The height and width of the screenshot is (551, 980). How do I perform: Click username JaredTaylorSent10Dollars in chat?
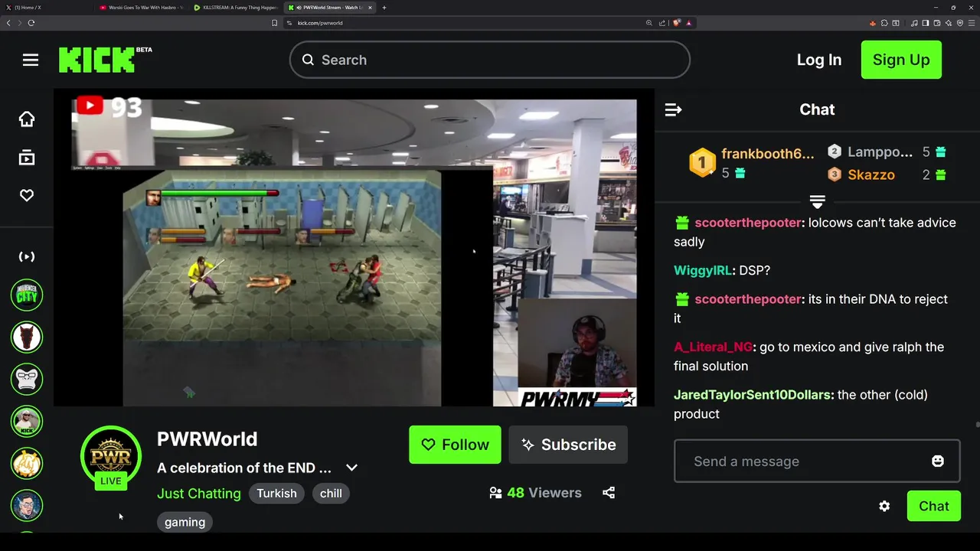point(752,395)
